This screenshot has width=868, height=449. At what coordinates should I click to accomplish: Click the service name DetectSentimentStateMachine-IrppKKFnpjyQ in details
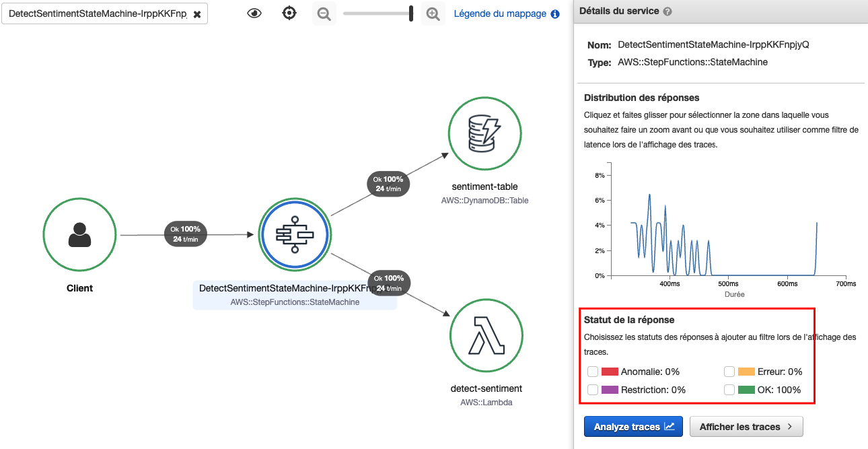coord(713,45)
